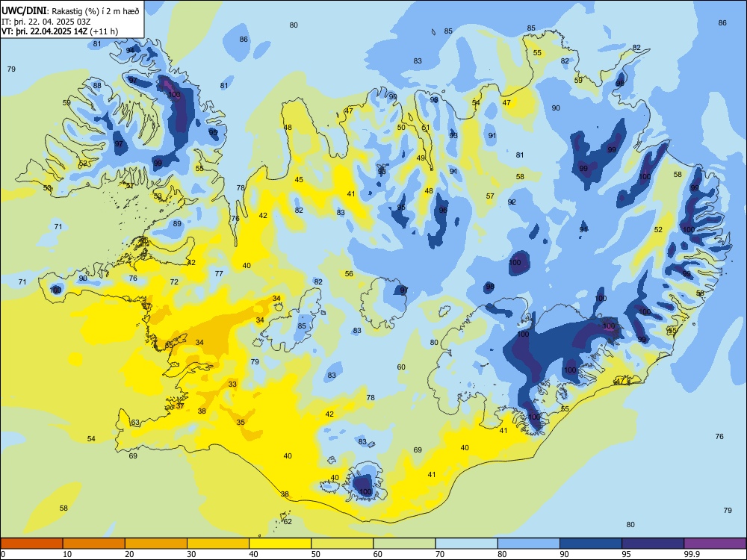Click the map value '33' in the southwest
The height and width of the screenshot is (560, 747).
tap(232, 384)
